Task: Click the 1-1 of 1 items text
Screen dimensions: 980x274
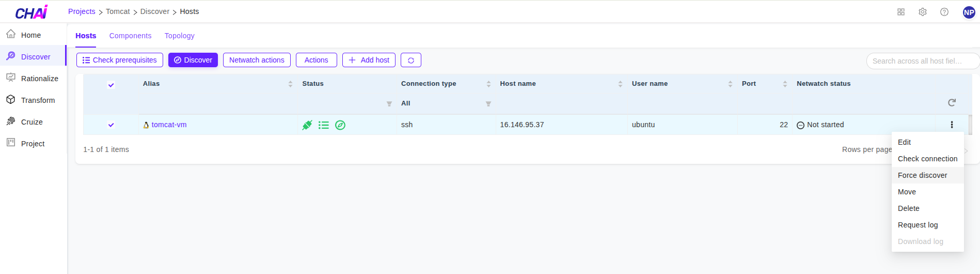Action: point(106,149)
